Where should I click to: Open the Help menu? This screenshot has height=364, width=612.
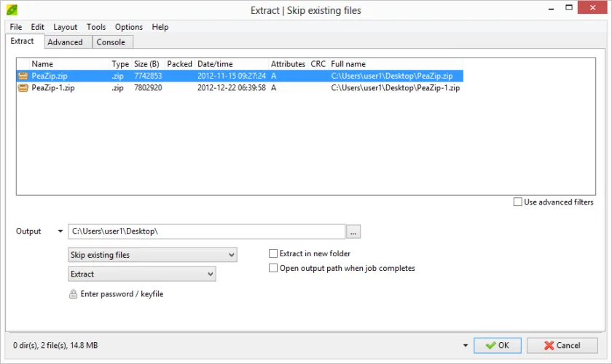[x=160, y=27]
